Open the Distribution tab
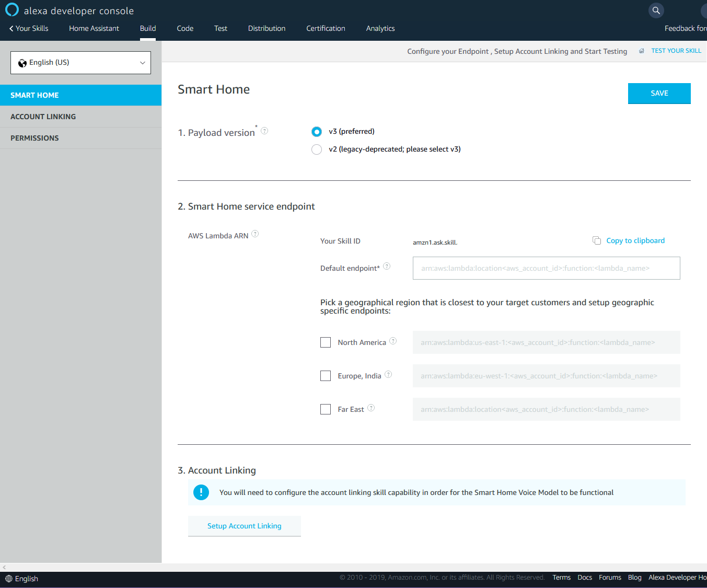 [x=266, y=28]
